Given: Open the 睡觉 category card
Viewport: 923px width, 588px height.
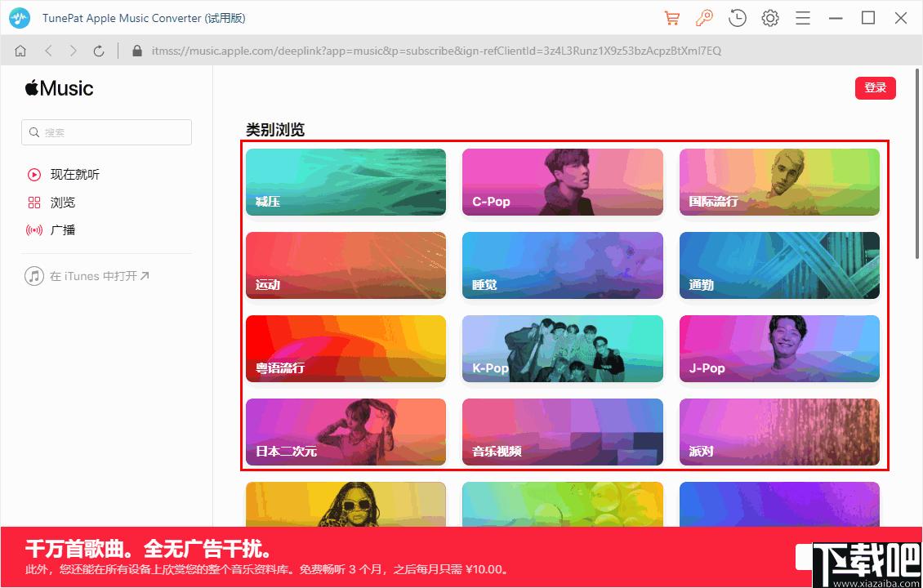Looking at the screenshot, I should click(562, 265).
